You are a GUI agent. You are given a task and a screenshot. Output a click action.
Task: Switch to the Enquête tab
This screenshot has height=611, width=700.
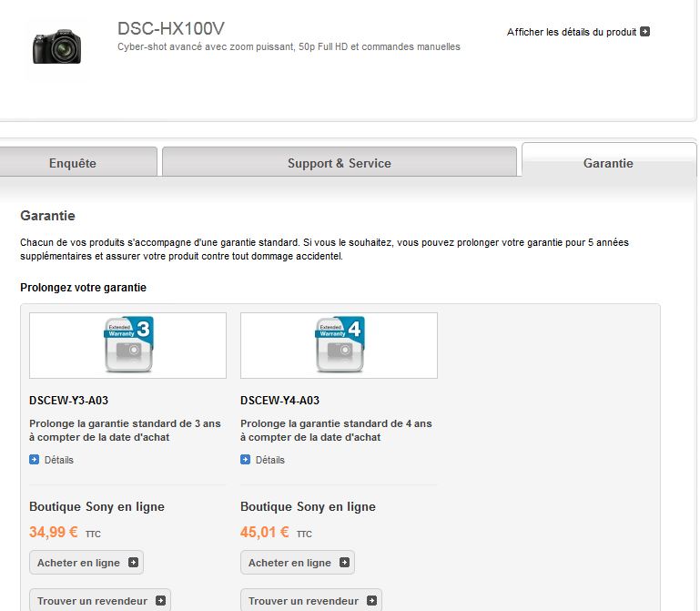click(72, 163)
